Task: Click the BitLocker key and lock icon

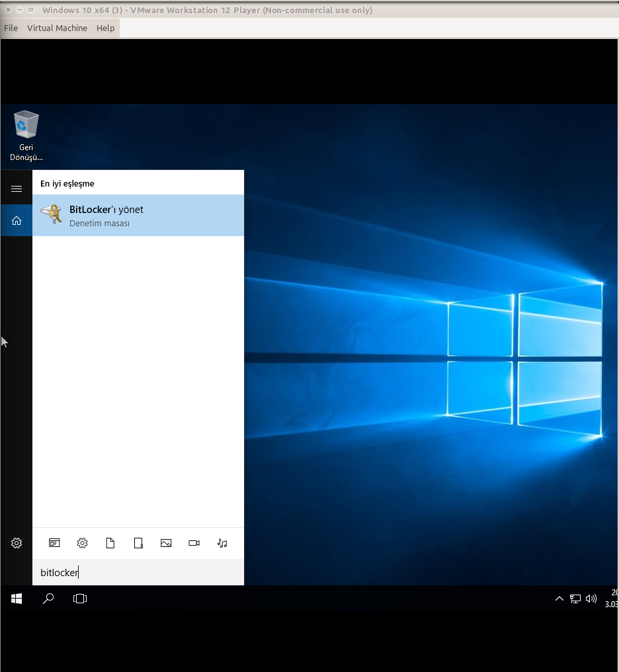Action: pyautogui.click(x=51, y=215)
